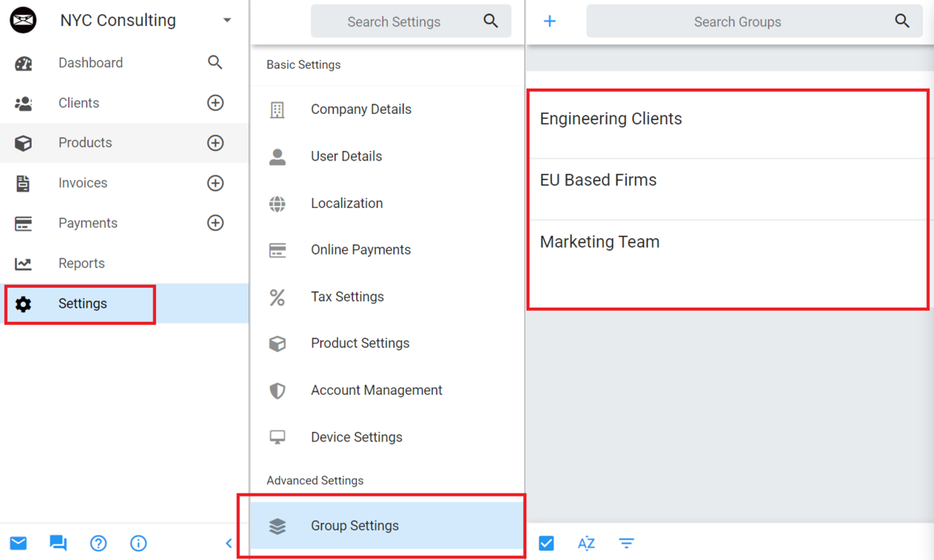Click the Search Groups input field
Screen dimensions: 934x560
click(x=737, y=22)
